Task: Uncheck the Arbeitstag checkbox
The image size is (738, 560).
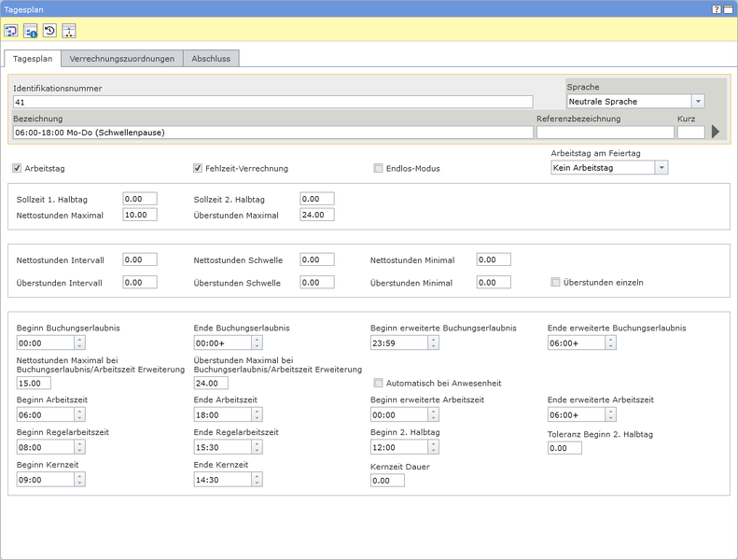Action: [18, 169]
